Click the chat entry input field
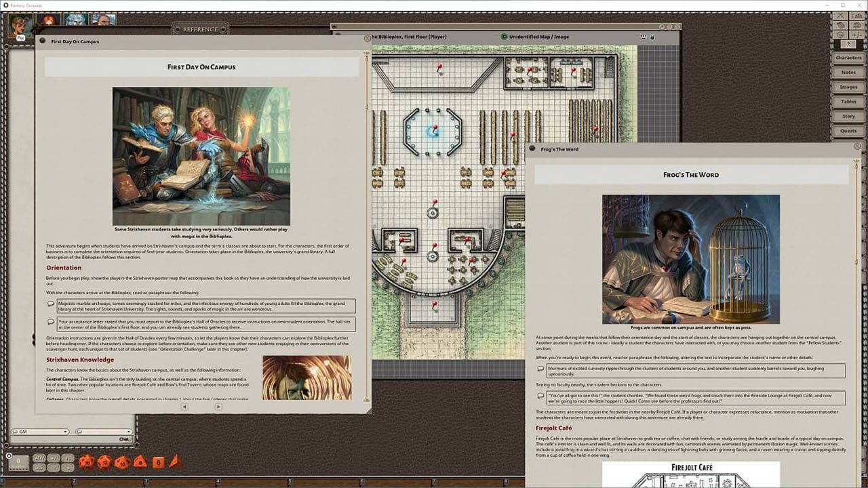 71,439
